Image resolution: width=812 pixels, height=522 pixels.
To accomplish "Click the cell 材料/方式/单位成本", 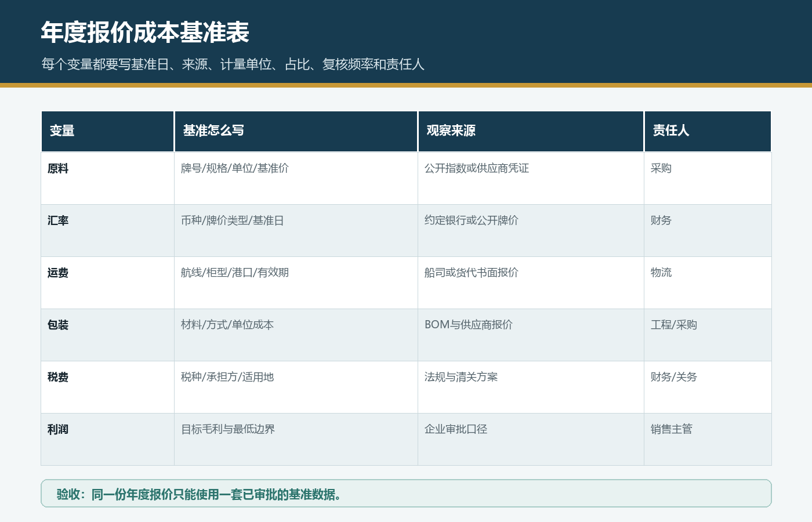I will tap(296, 335).
